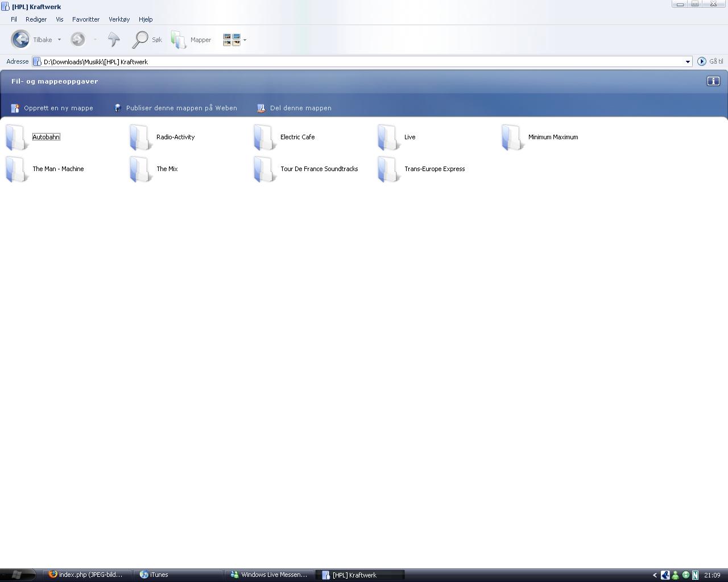
Task: Expand hidden tray icons chevron
Action: pos(655,575)
